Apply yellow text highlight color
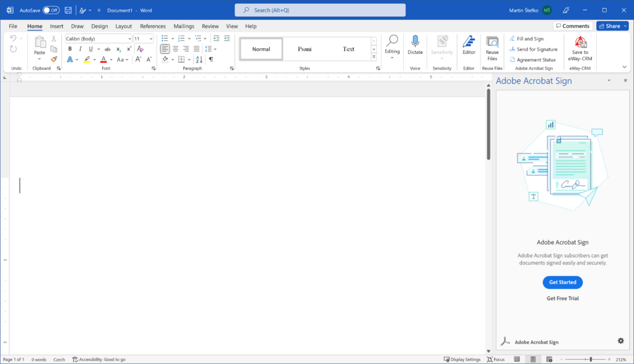 point(87,59)
